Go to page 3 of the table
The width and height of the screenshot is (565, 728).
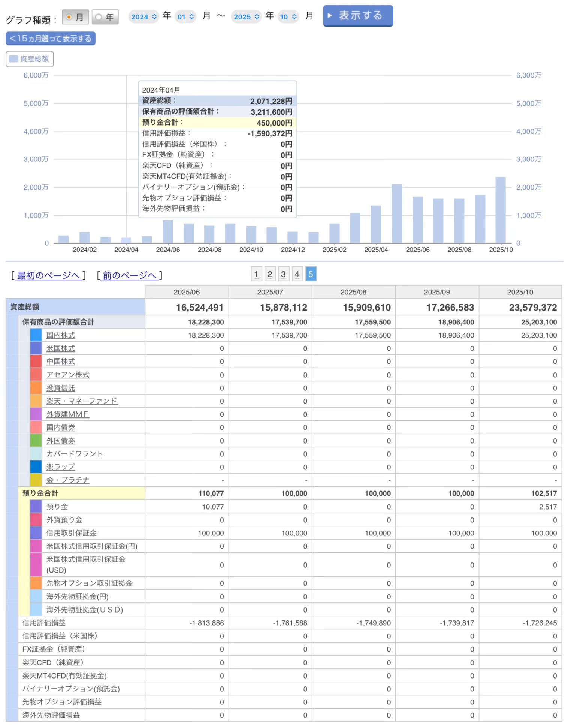pyautogui.click(x=283, y=274)
